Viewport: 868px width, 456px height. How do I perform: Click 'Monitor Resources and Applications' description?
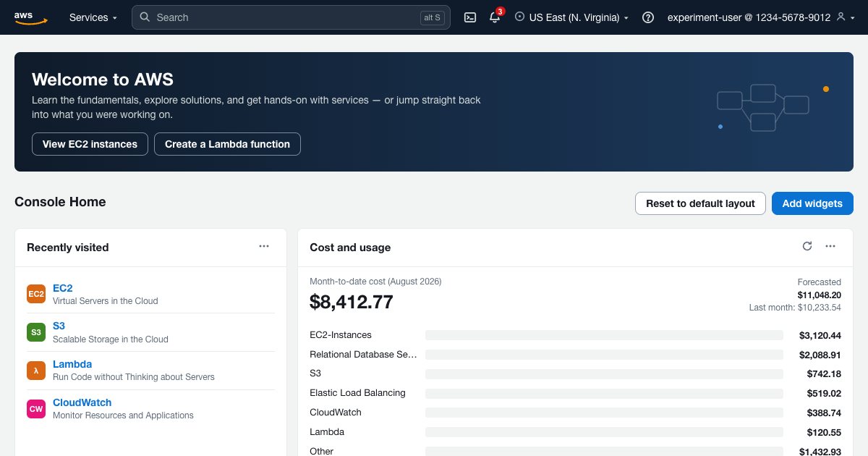tap(123, 415)
